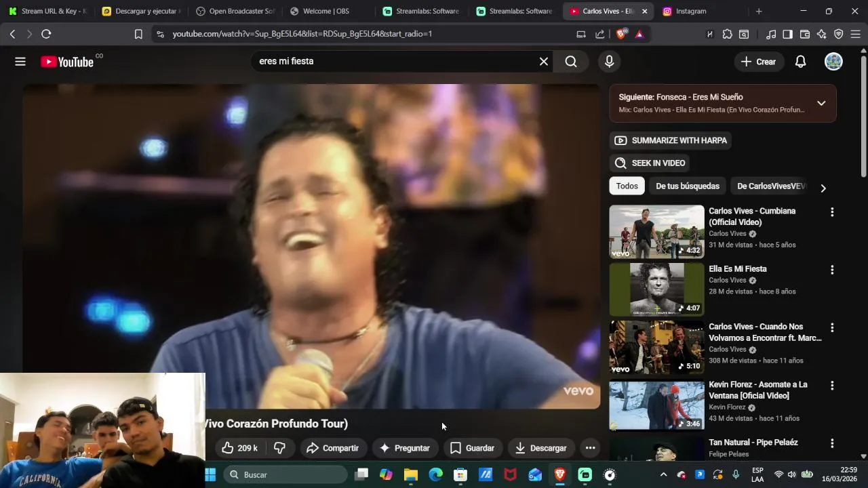Viewport: 868px width, 488px height.
Task: Open Microsoft Edge from taskbar
Action: [x=435, y=474]
